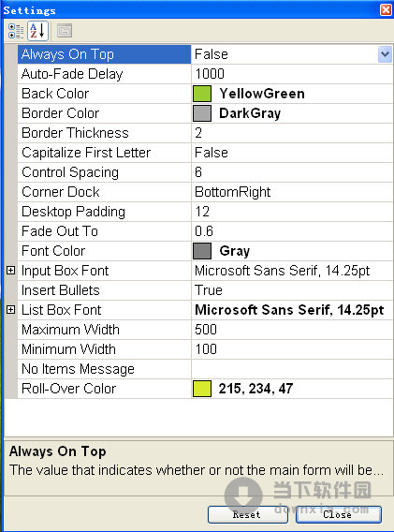Expand the Input Box Font node
Viewport: 394px width, 532px height.
[x=11, y=271]
